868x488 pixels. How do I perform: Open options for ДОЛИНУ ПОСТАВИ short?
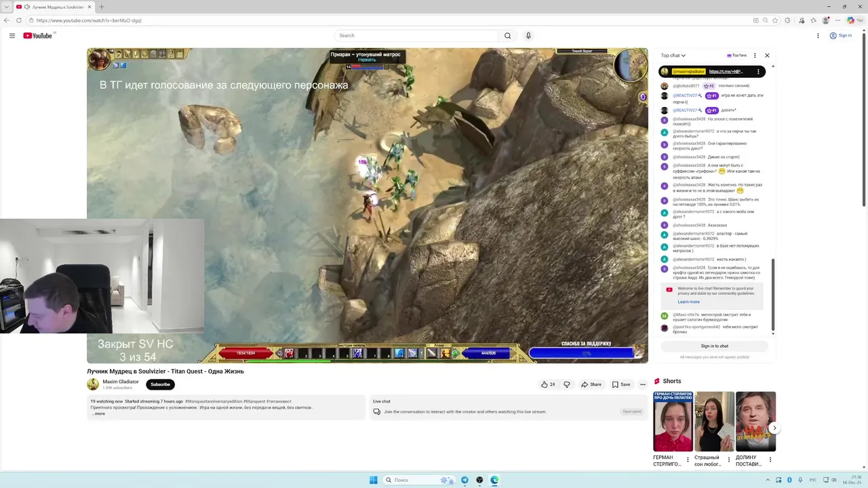770,460
